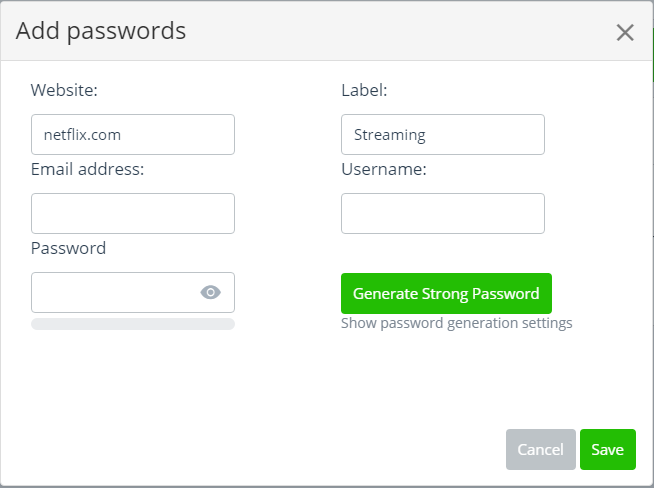Click empty dialog area left of Cancel

tap(300, 450)
